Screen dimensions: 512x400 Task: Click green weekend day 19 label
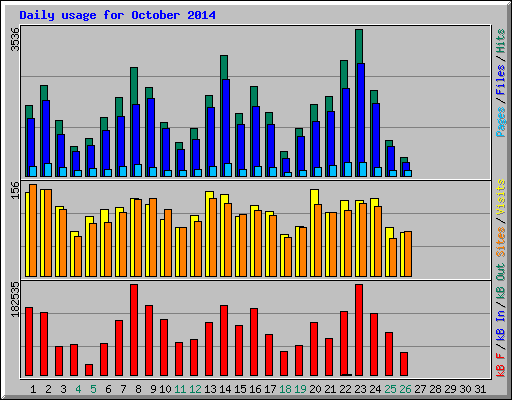[300, 389]
